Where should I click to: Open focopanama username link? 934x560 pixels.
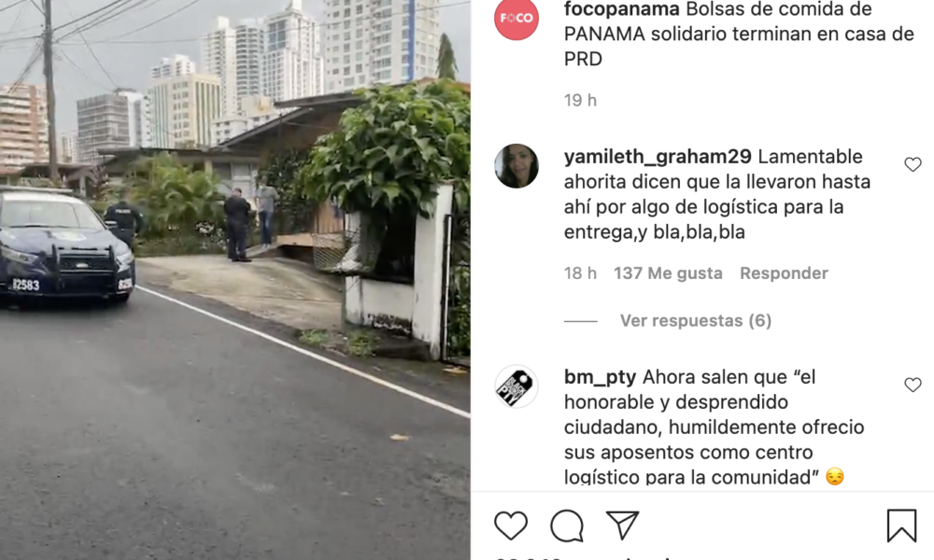click(x=622, y=9)
